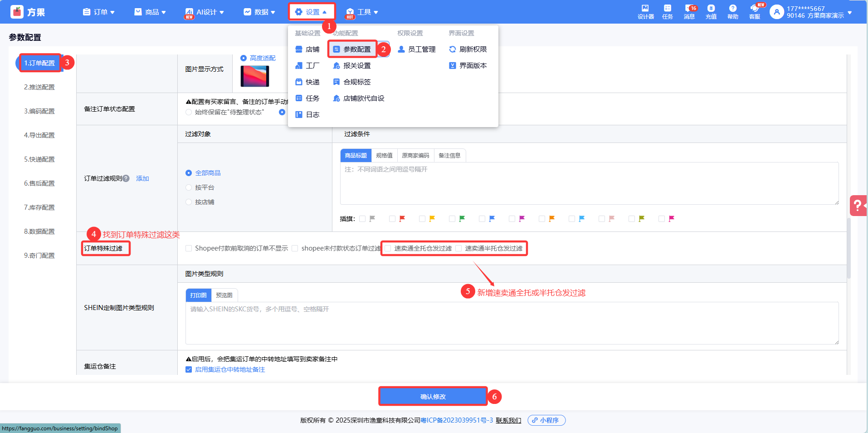Viewport: 868px width, 433px height.
Task: Open the account dropdown arrow
Action: click(x=850, y=12)
